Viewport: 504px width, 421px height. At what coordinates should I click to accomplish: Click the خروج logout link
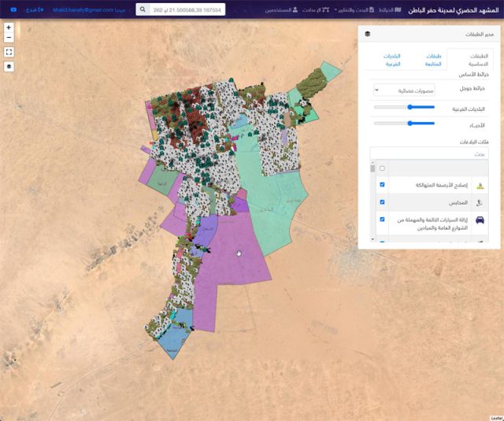[35, 9]
